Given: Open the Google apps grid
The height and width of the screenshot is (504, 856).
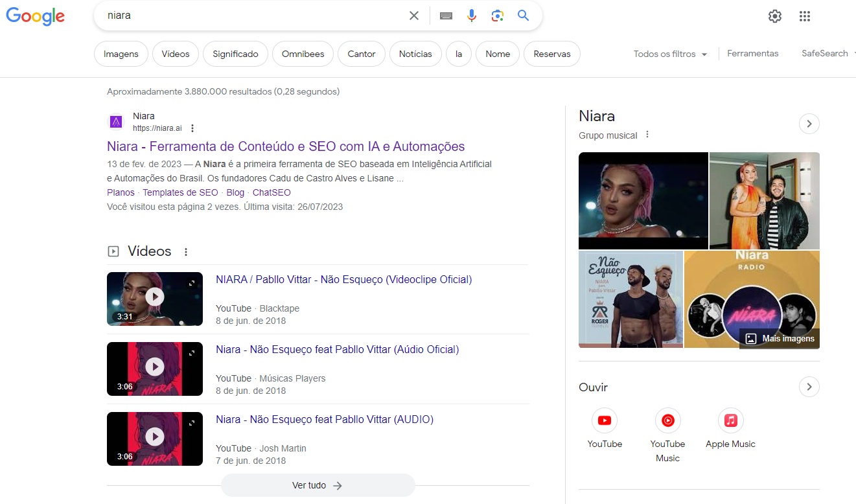Looking at the screenshot, I should click(805, 16).
